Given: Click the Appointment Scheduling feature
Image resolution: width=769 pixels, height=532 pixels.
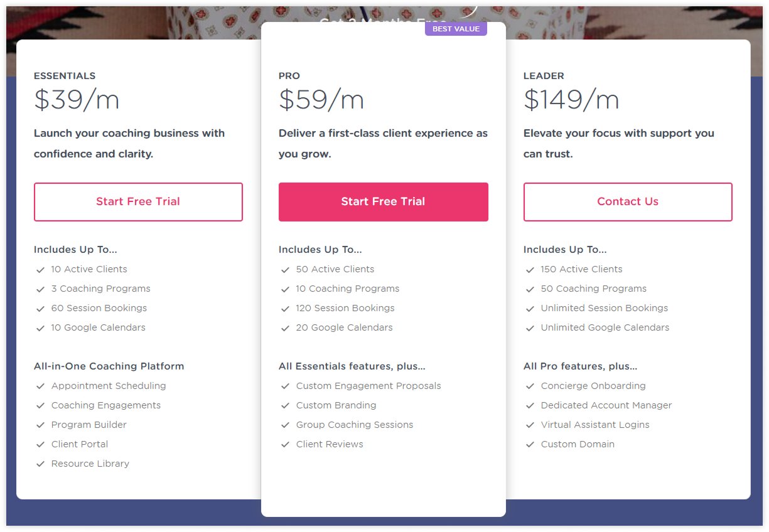Looking at the screenshot, I should pos(109,386).
